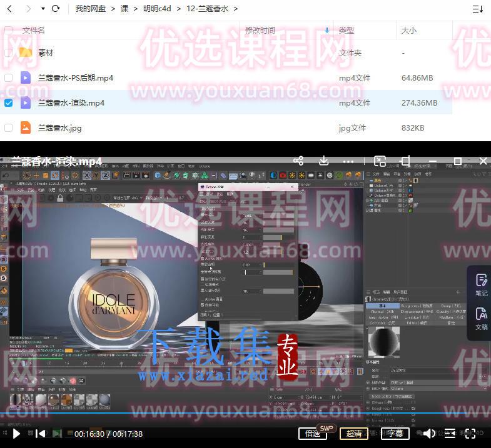Image resolution: width=491 pixels, height=448 pixels.
Task: Seek on the blue video progress bar
Action: click(x=245, y=413)
